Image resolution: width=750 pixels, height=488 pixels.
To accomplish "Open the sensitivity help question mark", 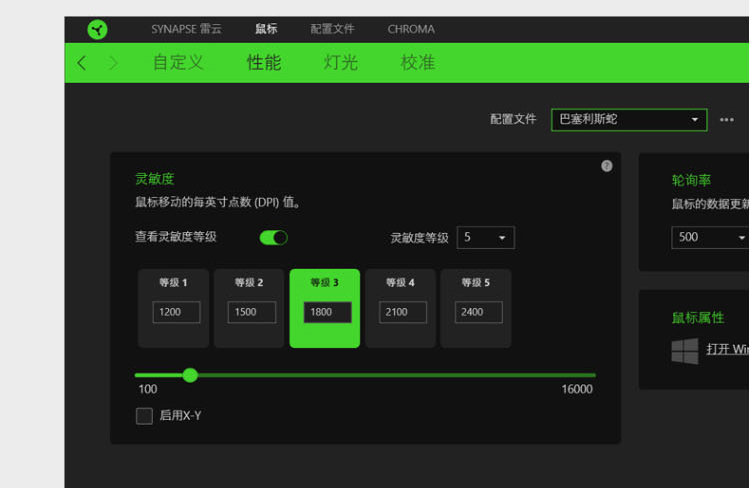I will click(607, 166).
